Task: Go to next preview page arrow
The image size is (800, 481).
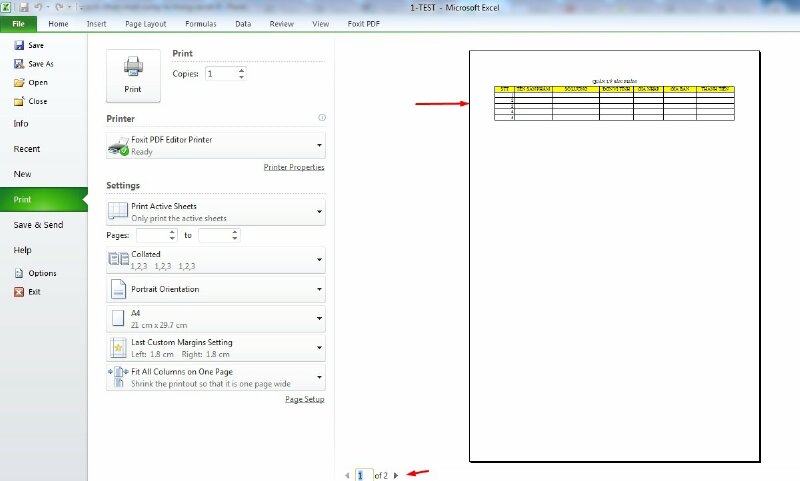Action: click(x=395, y=475)
